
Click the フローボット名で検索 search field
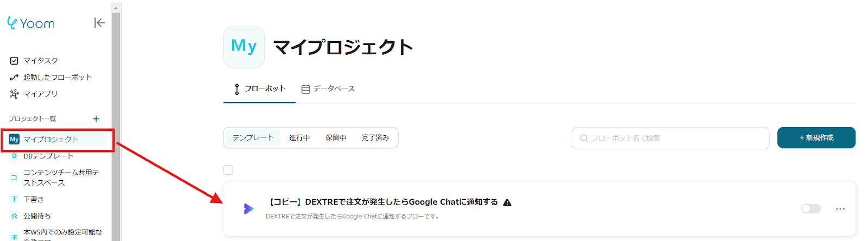[x=671, y=138]
